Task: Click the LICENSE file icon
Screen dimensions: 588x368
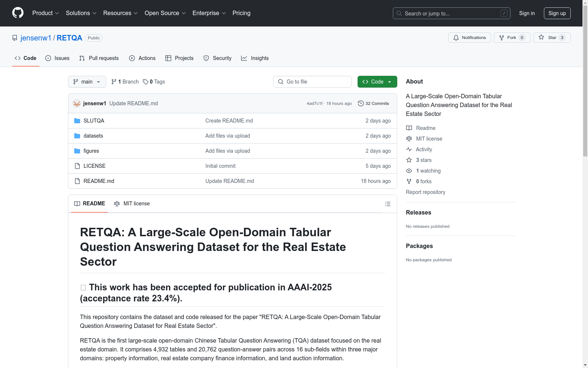Action: pos(77,166)
